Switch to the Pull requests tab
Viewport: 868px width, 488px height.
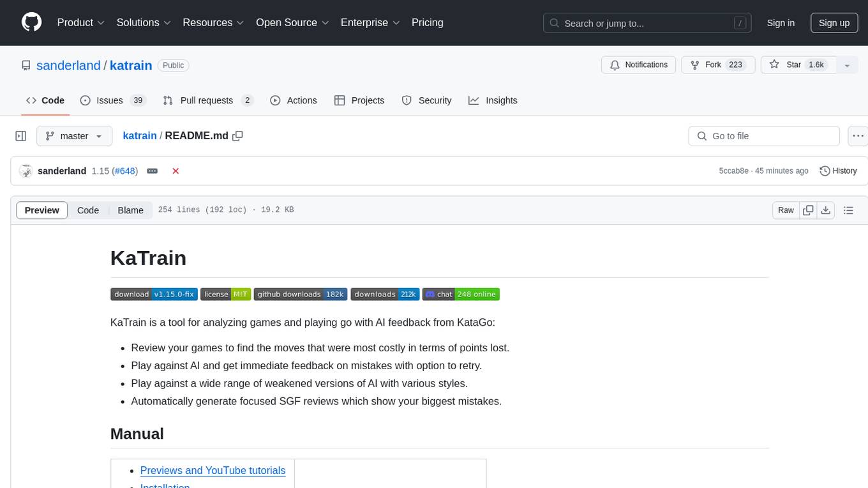(x=208, y=100)
